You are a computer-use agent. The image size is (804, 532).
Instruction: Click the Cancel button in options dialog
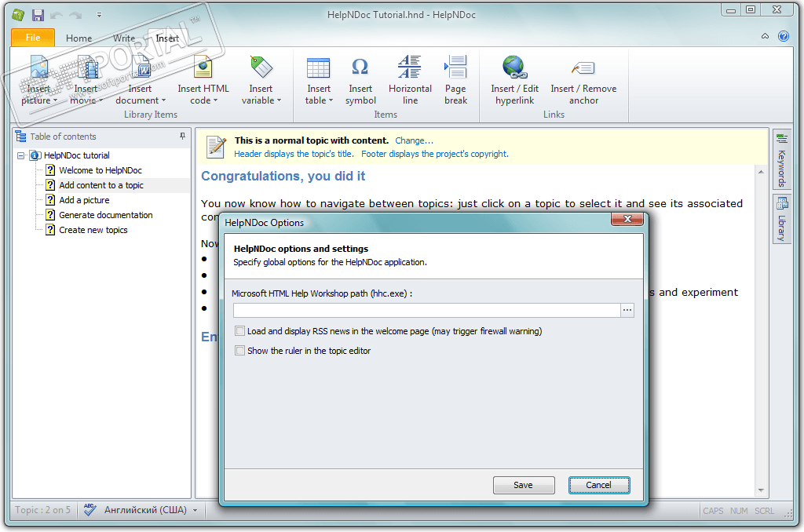599,485
